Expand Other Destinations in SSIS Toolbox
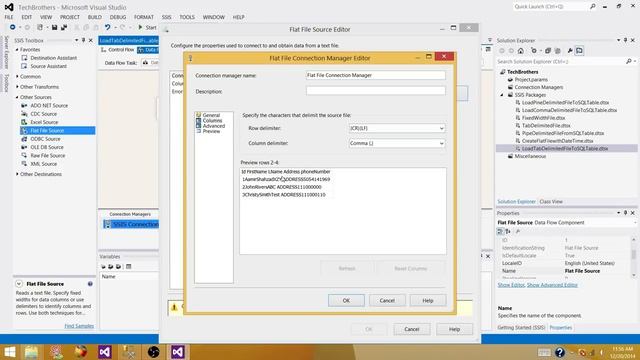640x360 pixels. coord(17,174)
